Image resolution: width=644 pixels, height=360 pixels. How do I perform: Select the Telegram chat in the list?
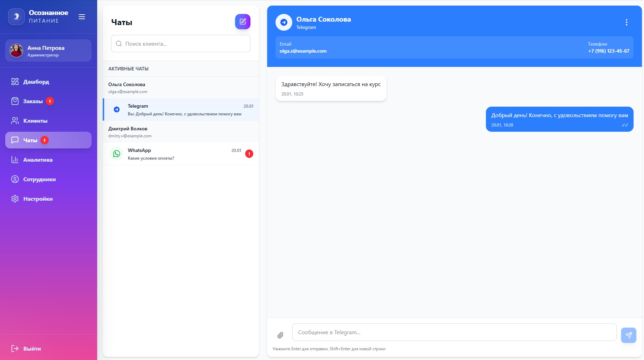(181, 110)
